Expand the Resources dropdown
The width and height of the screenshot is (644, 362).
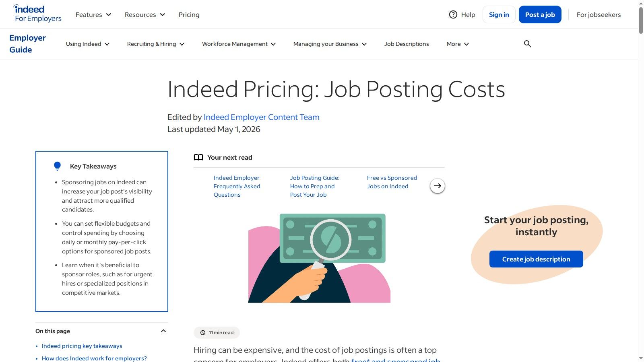145,14
